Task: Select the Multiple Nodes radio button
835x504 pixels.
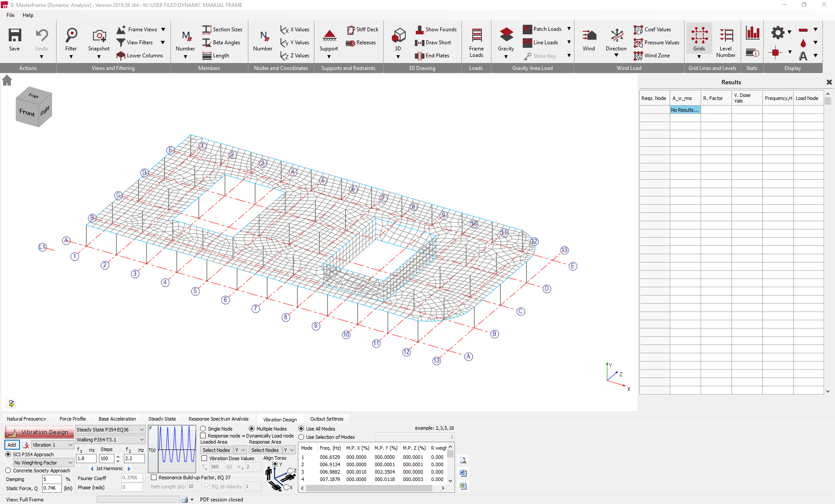Action: click(x=251, y=429)
